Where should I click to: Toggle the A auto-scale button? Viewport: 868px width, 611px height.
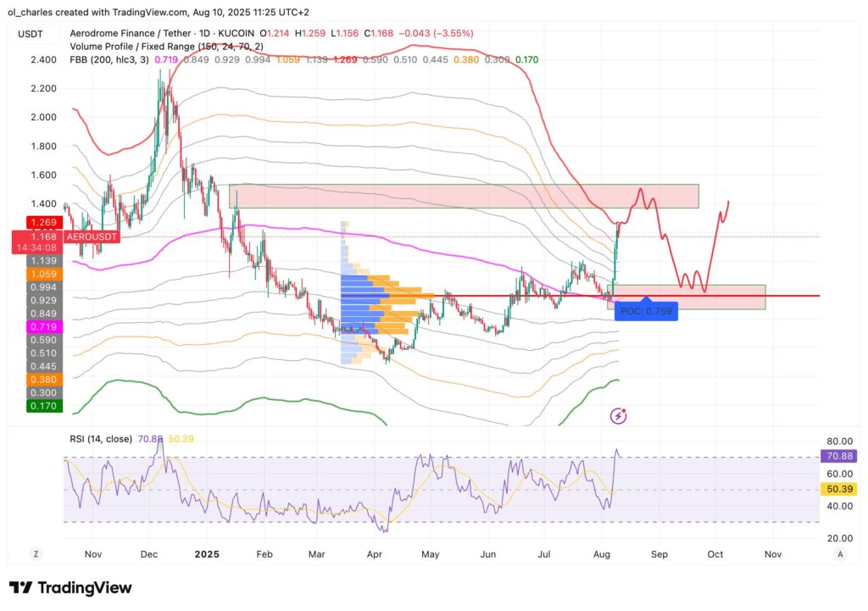[839, 553]
